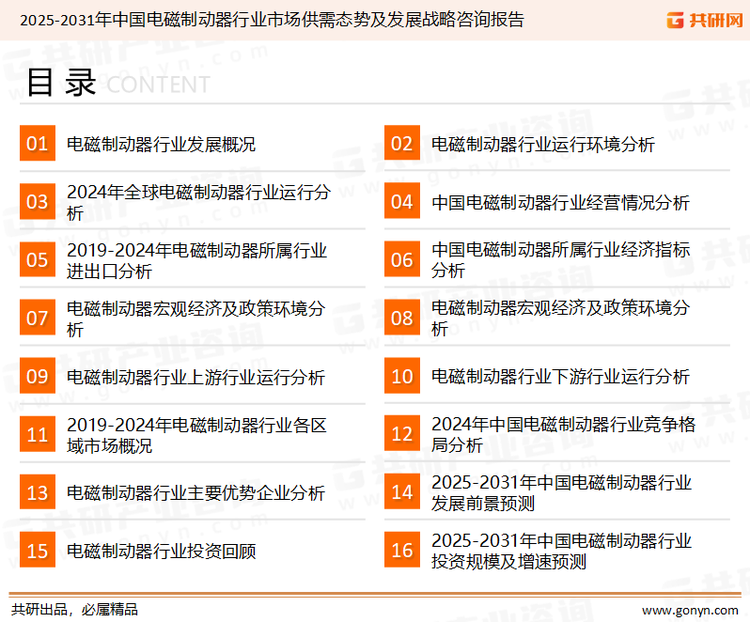Click the 11 chapter number badge
This screenshot has width=750, height=622.
point(37,435)
